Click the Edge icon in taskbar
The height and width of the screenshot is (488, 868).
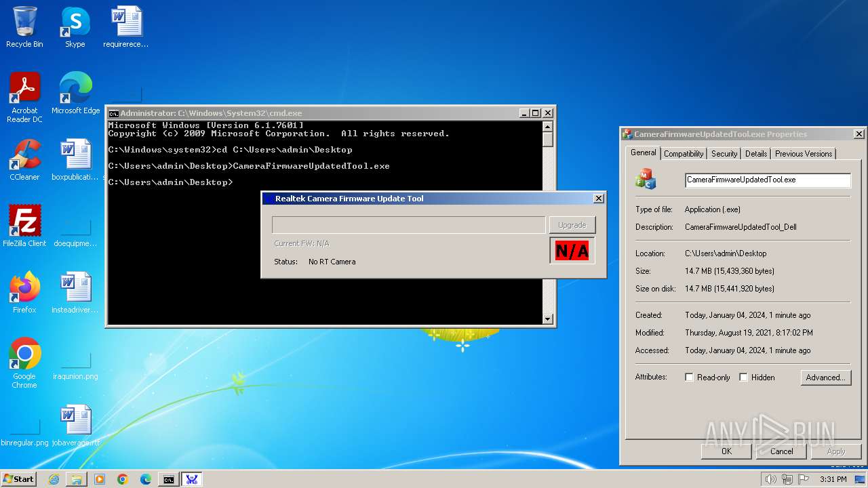coord(146,479)
